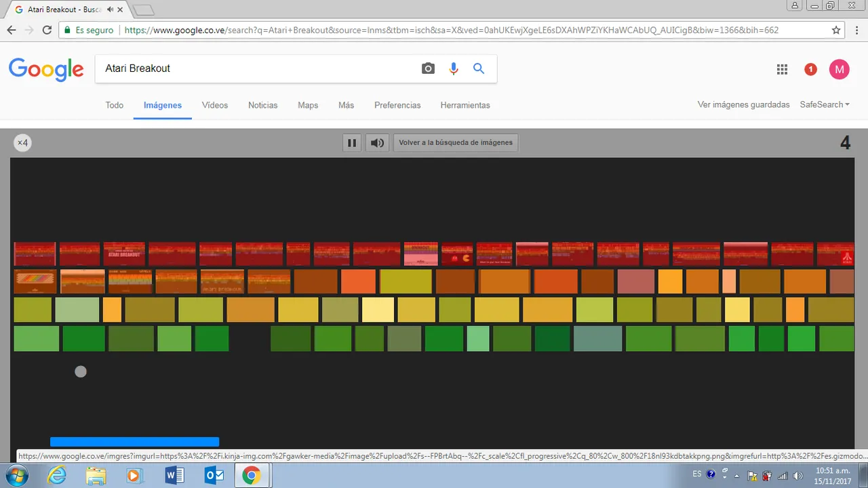Click the blue paddle
The image size is (868, 488).
[134, 442]
